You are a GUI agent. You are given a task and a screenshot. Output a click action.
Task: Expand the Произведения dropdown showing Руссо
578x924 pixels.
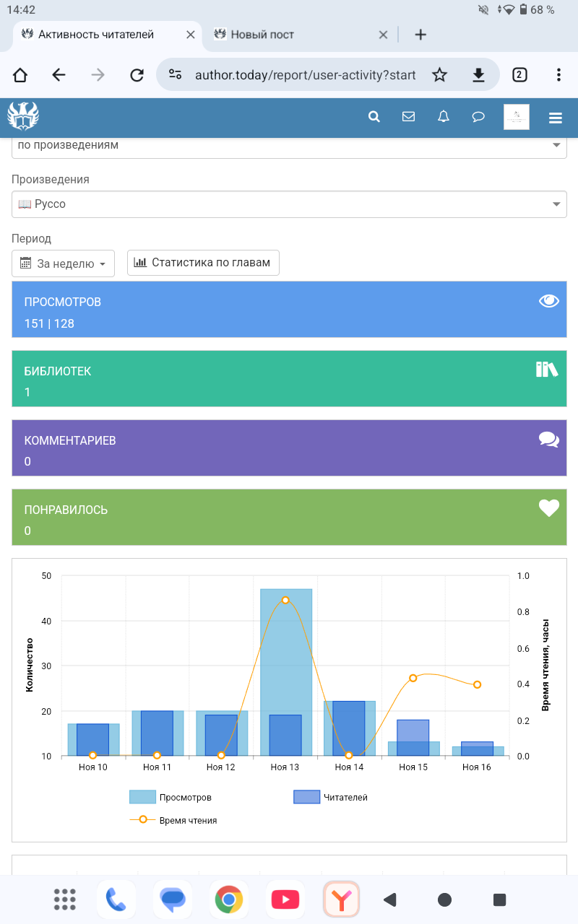(289, 204)
